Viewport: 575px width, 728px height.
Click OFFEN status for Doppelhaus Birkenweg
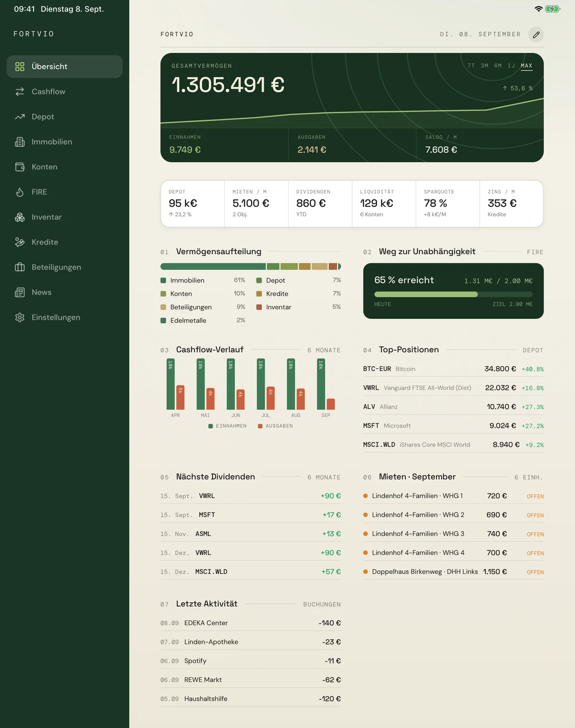coord(535,572)
